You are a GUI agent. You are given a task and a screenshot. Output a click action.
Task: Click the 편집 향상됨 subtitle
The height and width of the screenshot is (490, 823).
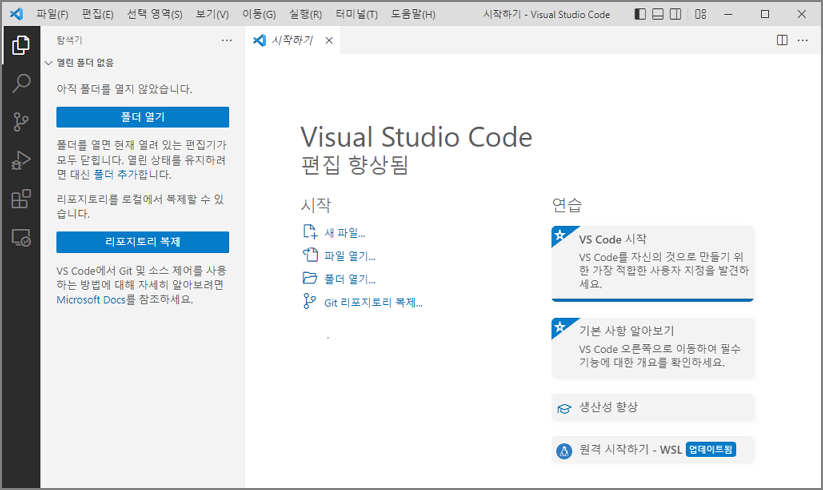pyautogui.click(x=354, y=165)
